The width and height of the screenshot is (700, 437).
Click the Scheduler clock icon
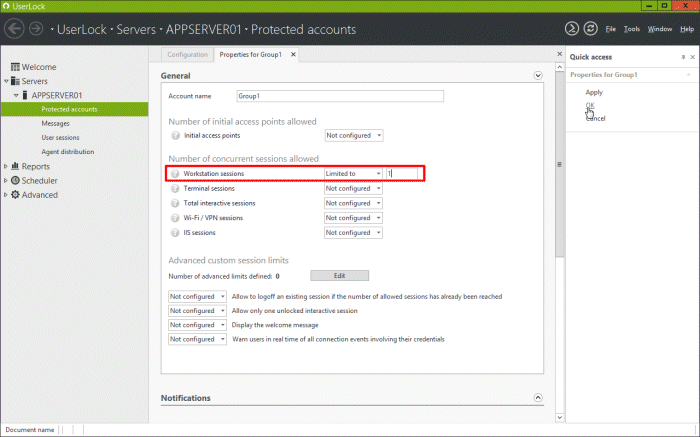[x=15, y=180]
